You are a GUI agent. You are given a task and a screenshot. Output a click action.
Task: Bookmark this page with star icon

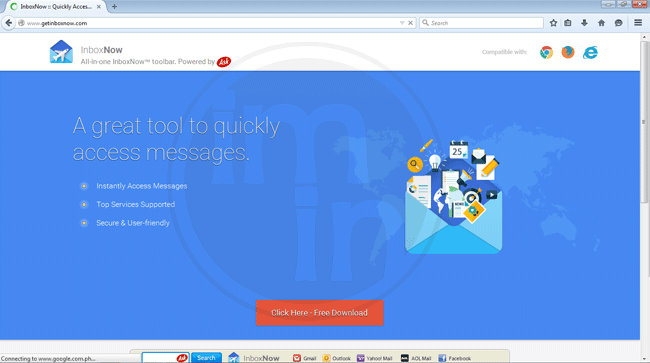(x=553, y=23)
